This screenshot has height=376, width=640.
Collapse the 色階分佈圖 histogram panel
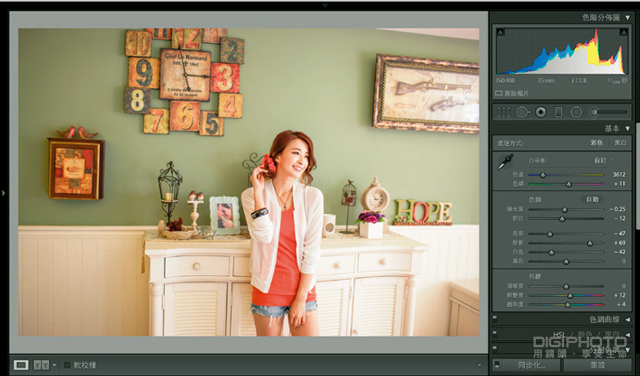click(x=628, y=18)
